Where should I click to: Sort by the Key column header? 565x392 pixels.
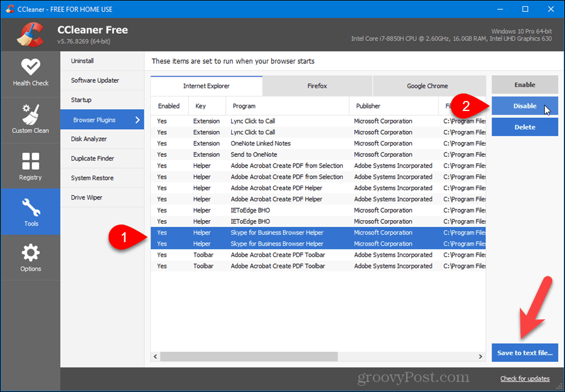click(207, 106)
